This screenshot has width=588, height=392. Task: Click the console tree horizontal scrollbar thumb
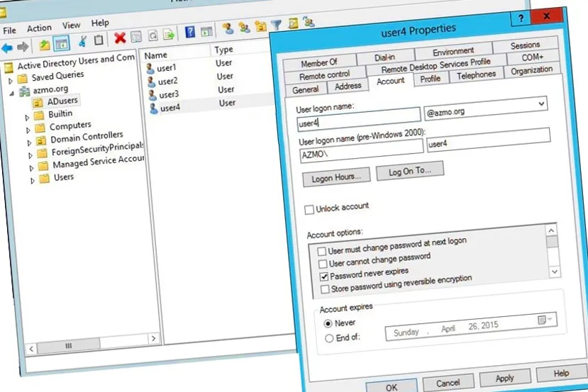click(x=69, y=345)
